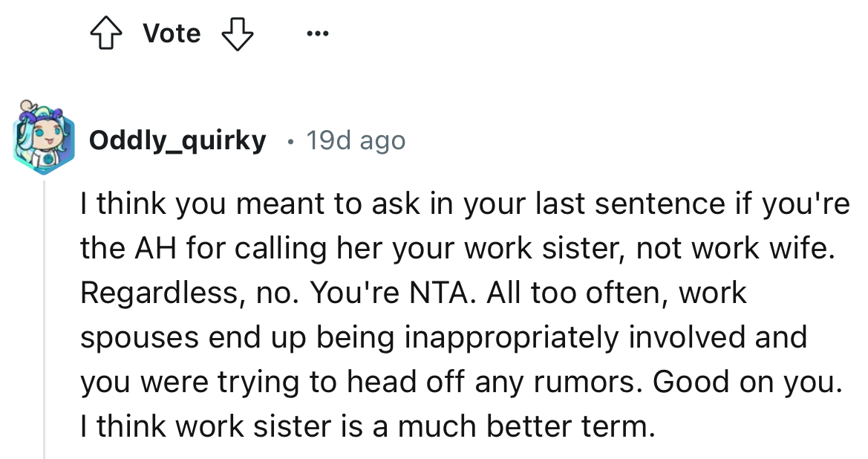Viewport: 868px width, 459px height.
Task: Upvote using the up arrow icon
Action: tap(105, 33)
